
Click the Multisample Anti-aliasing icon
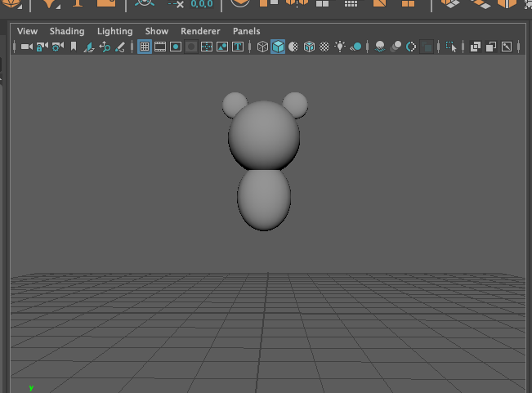pos(411,47)
